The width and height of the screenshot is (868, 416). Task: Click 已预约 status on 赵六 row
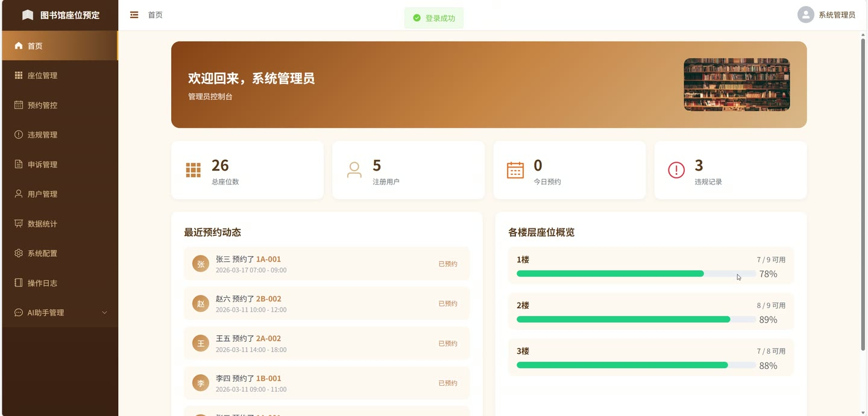pyautogui.click(x=448, y=304)
